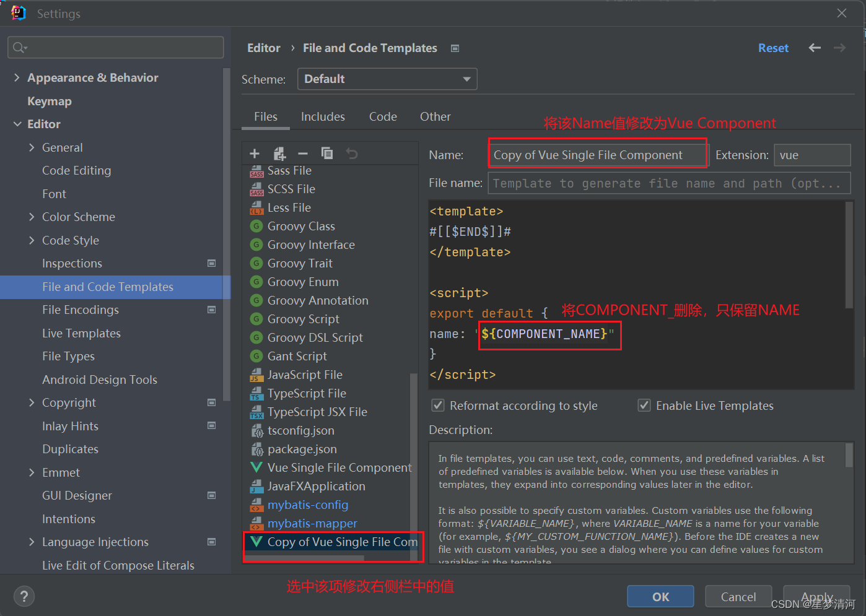866x616 pixels.
Task: Toggle Reformat according to style checkbox
Action: [438, 406]
